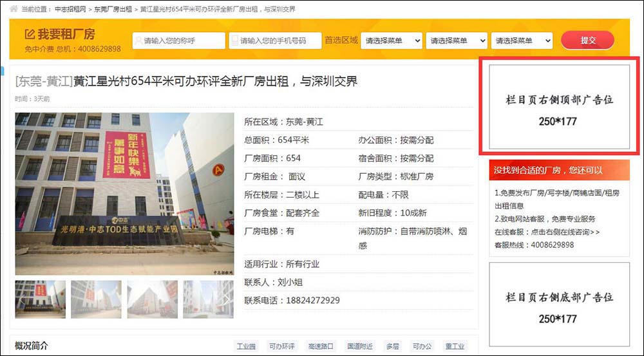Click the 总面积：654平米 text

277,140
